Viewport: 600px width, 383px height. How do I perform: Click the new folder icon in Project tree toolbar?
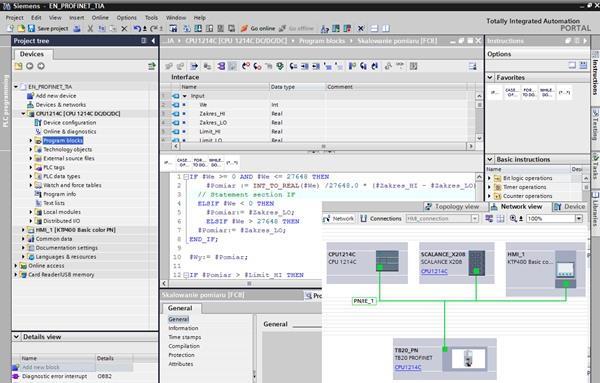(18, 66)
